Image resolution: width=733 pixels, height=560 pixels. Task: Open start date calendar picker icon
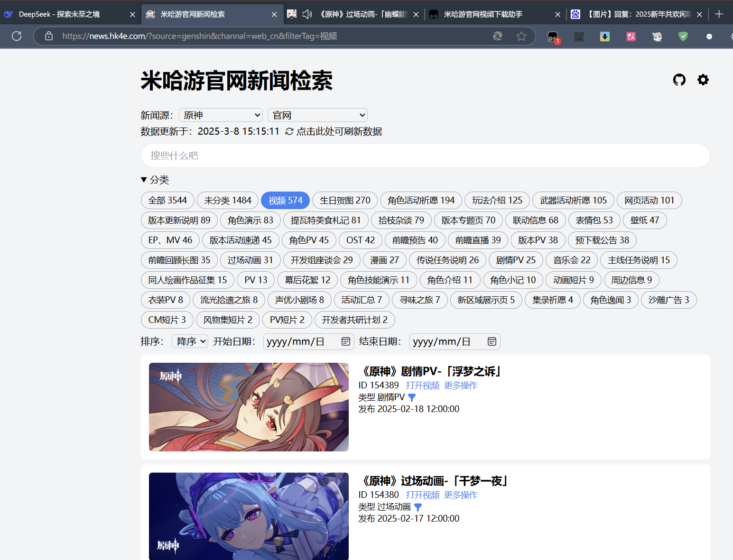click(x=346, y=341)
